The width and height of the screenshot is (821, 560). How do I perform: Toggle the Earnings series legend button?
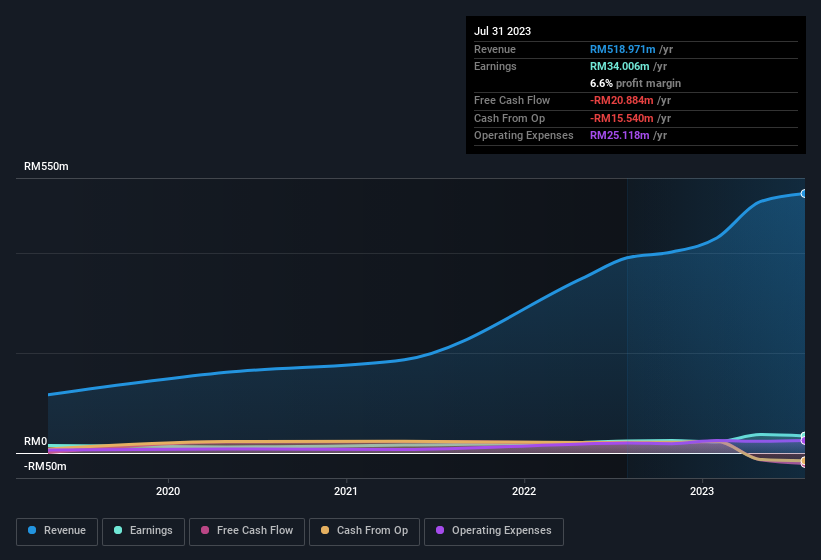pos(143,531)
